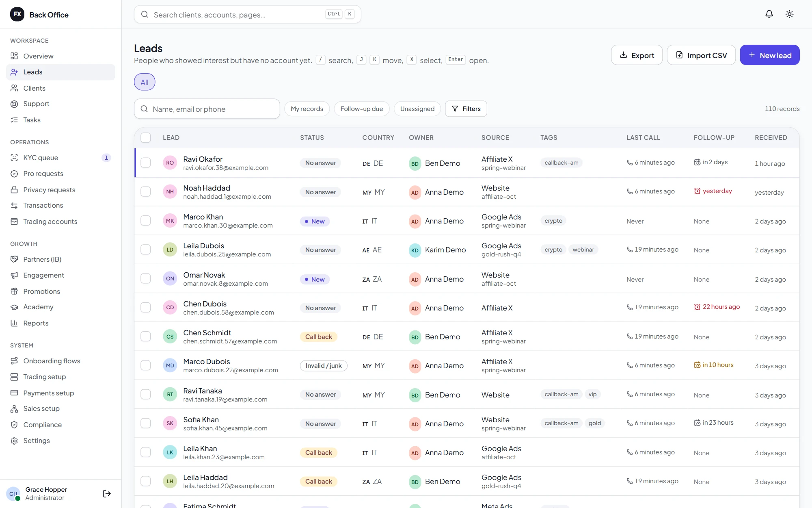Viewport: 812px width, 508px height.
Task: Click the FX Back Office logo
Action: point(39,15)
